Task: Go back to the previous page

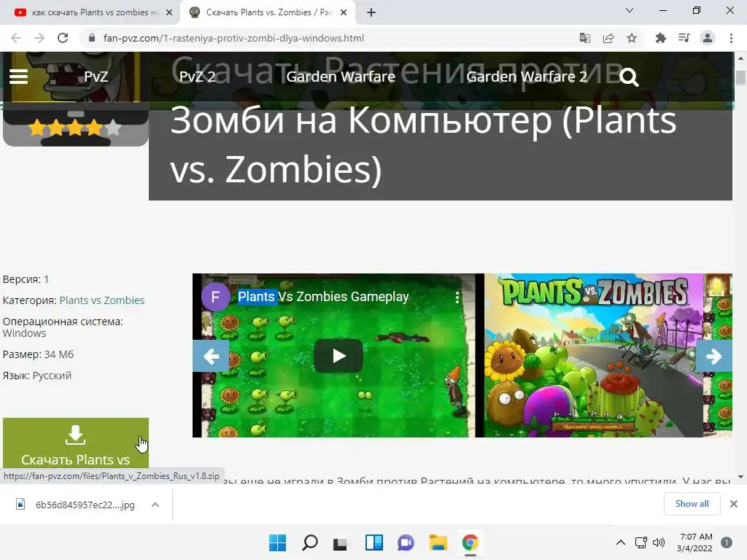Action: click(16, 38)
